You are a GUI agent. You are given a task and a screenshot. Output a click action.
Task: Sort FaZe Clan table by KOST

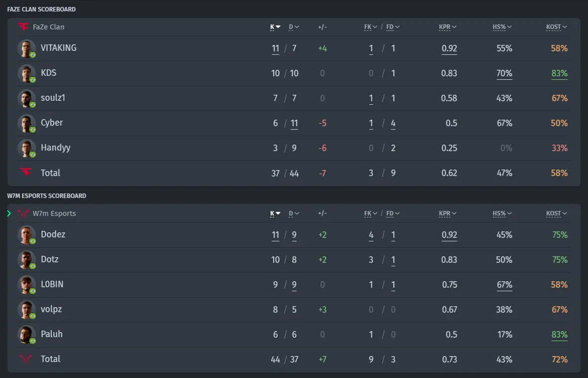pyautogui.click(x=557, y=27)
